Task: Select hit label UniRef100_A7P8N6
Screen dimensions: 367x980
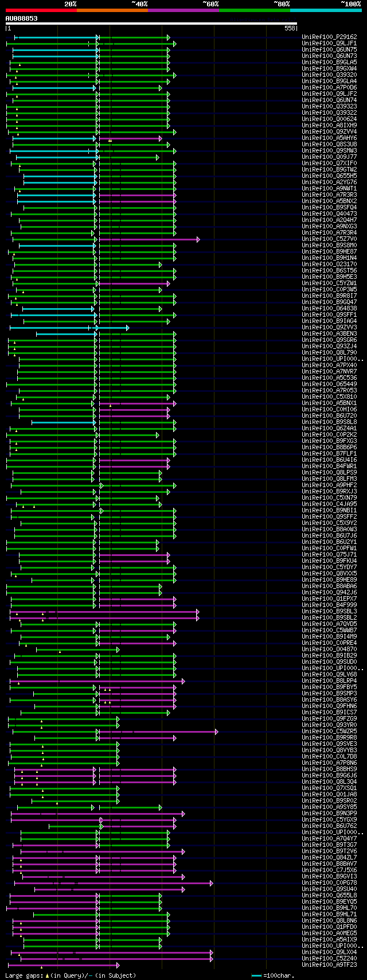Action: [x=329, y=763]
